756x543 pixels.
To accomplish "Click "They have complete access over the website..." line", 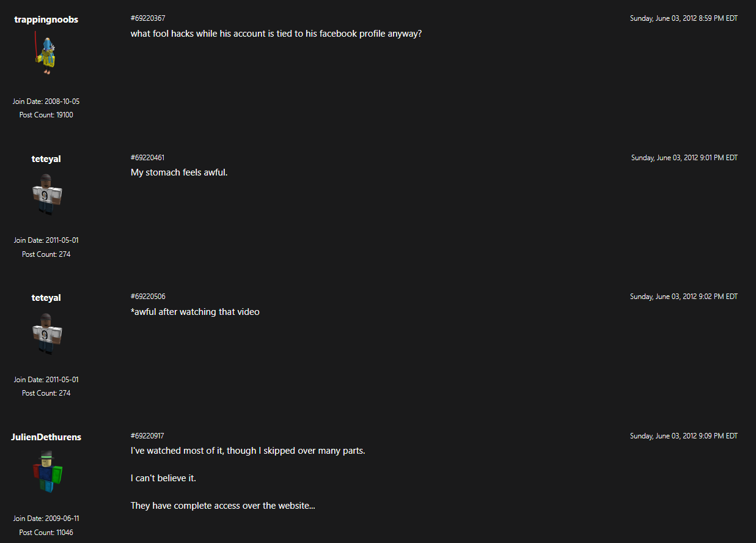I will [222, 506].
